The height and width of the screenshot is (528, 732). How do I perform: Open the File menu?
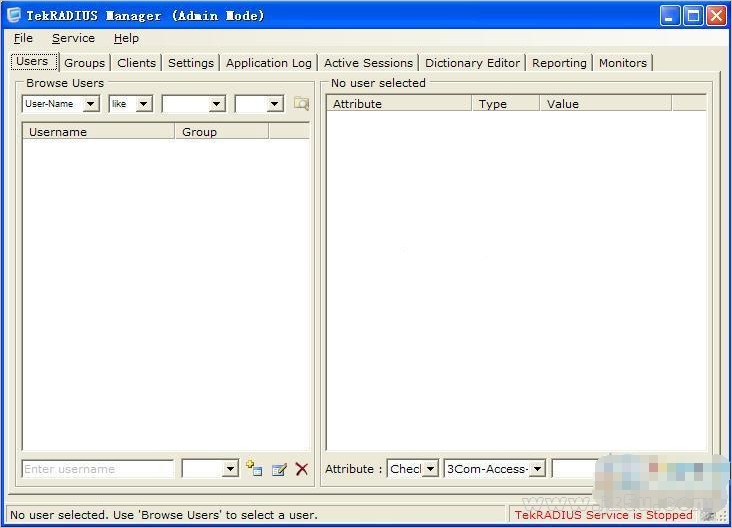coord(23,38)
